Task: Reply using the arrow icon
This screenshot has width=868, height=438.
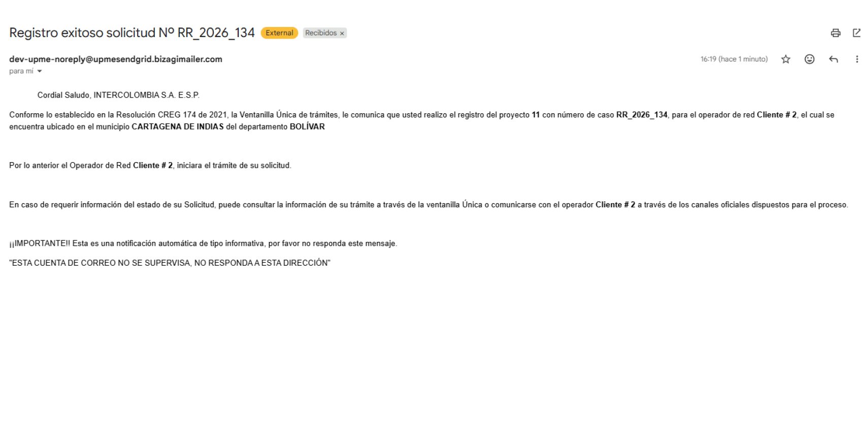Action: [x=833, y=59]
